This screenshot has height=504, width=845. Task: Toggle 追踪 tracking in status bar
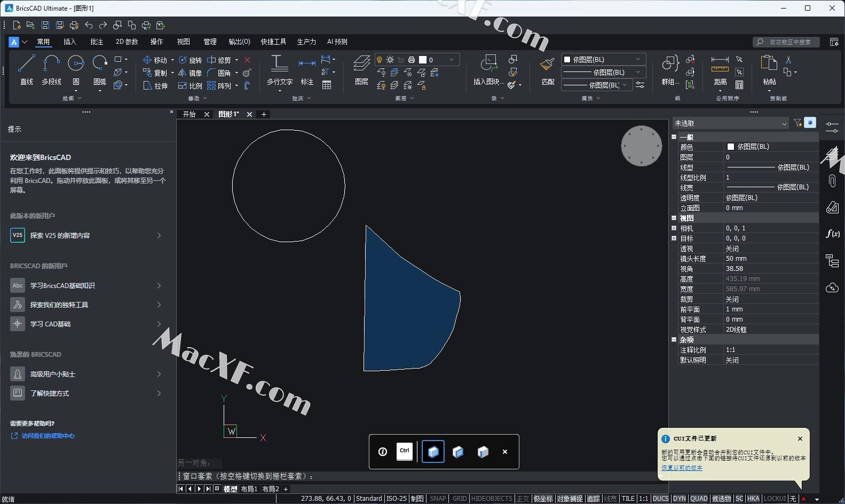(593, 499)
